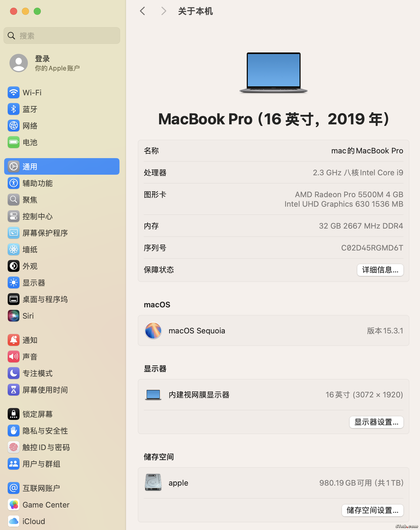Click the built-in display laptop icon
The height and width of the screenshot is (530, 420).
[153, 395]
